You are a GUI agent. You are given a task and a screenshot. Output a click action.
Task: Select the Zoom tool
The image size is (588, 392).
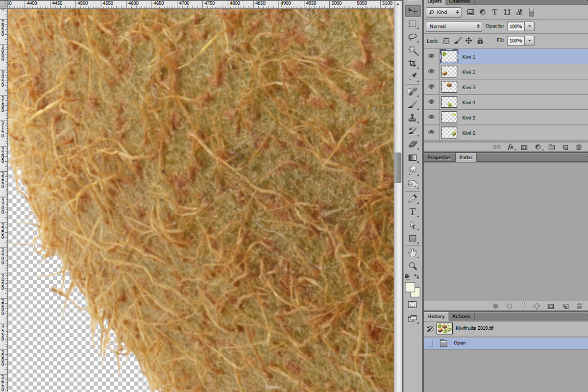[413, 266]
